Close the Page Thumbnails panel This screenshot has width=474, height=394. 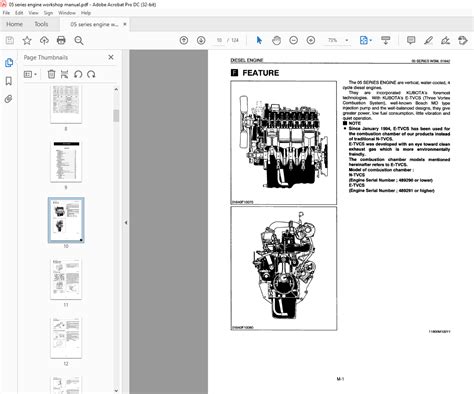click(111, 57)
